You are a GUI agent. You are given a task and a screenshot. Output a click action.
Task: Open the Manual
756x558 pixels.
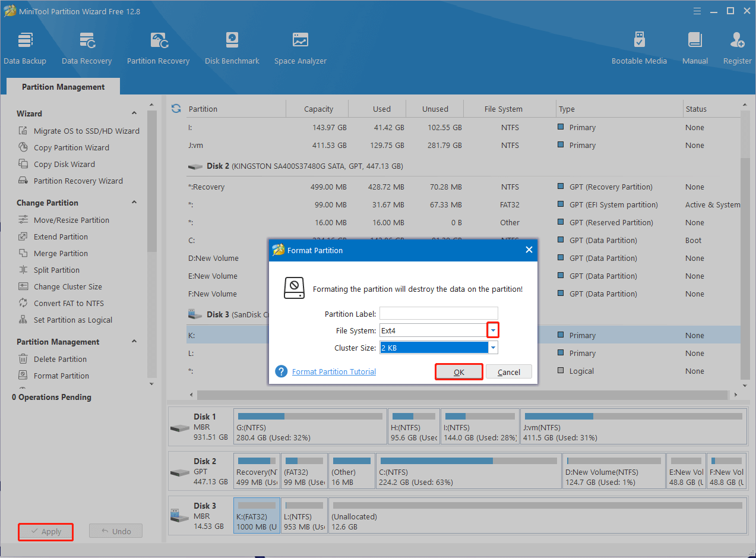click(695, 48)
